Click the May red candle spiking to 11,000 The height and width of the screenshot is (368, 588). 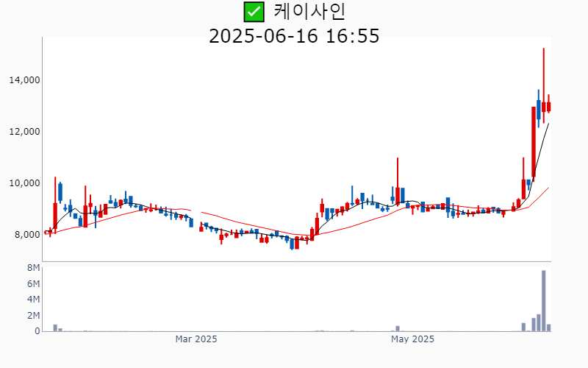click(x=398, y=182)
